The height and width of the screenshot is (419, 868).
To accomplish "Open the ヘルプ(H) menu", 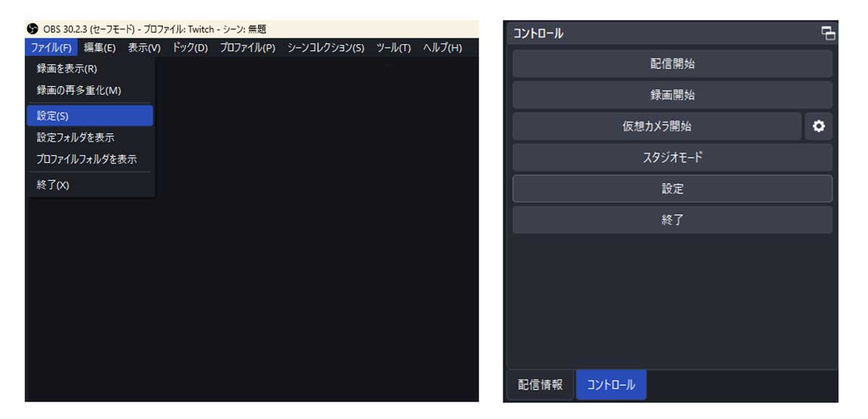I will (442, 48).
